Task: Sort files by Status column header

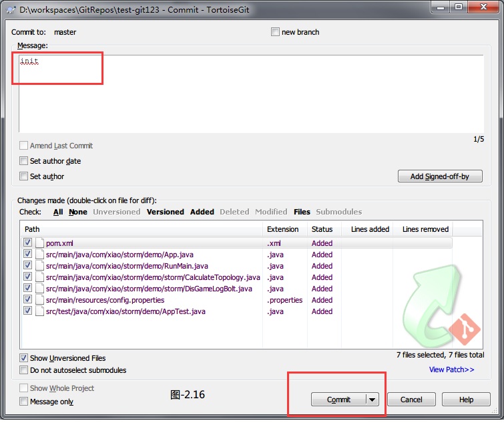Action: point(322,229)
